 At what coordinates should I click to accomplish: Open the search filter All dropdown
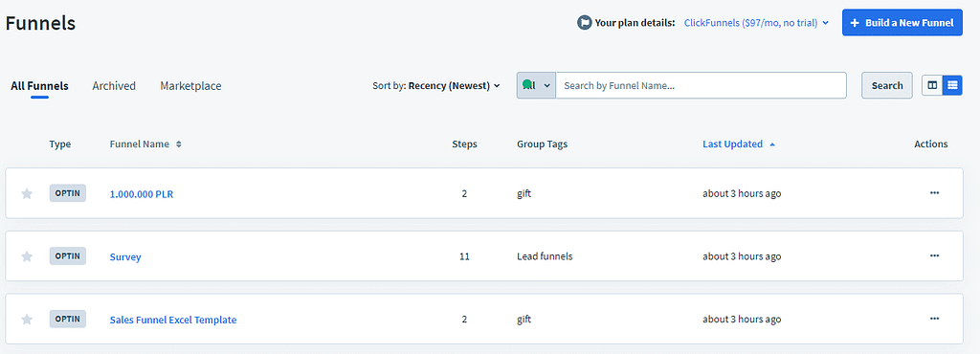point(536,85)
